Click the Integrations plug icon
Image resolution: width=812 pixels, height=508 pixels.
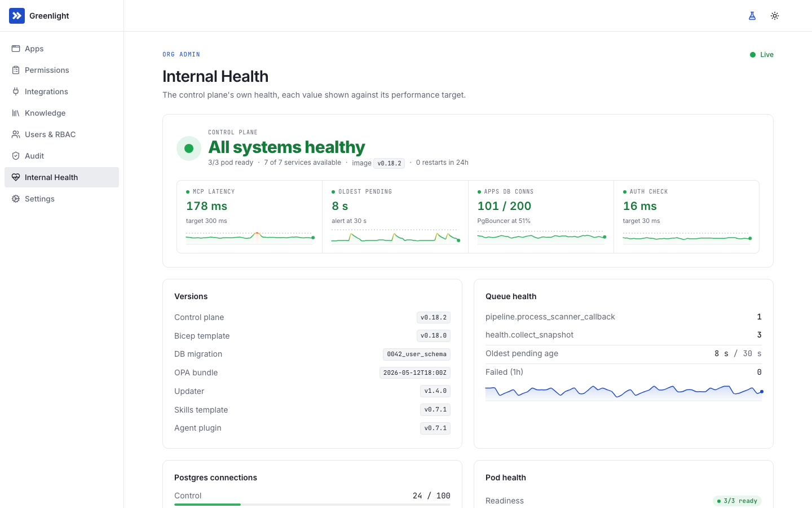tap(16, 91)
